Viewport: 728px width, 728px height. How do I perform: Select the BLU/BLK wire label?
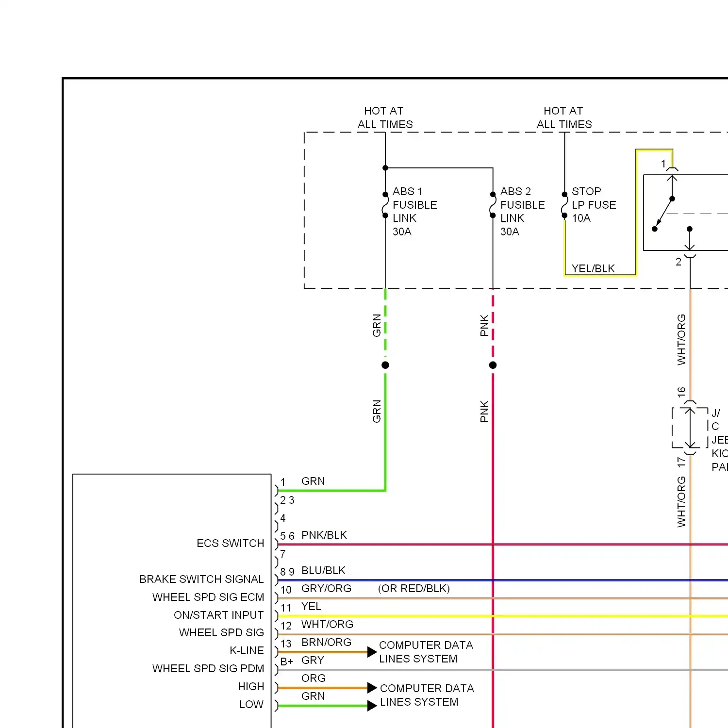click(323, 570)
